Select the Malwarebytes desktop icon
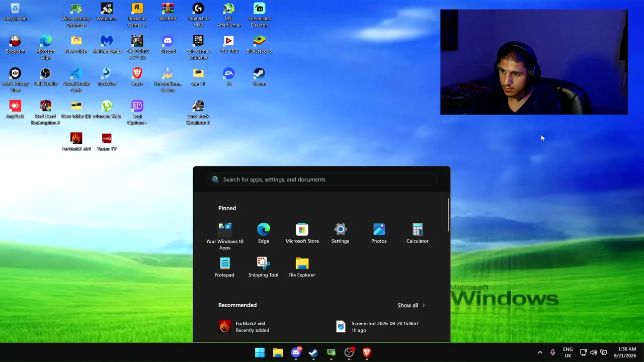This screenshot has width=644, height=362. (107, 44)
